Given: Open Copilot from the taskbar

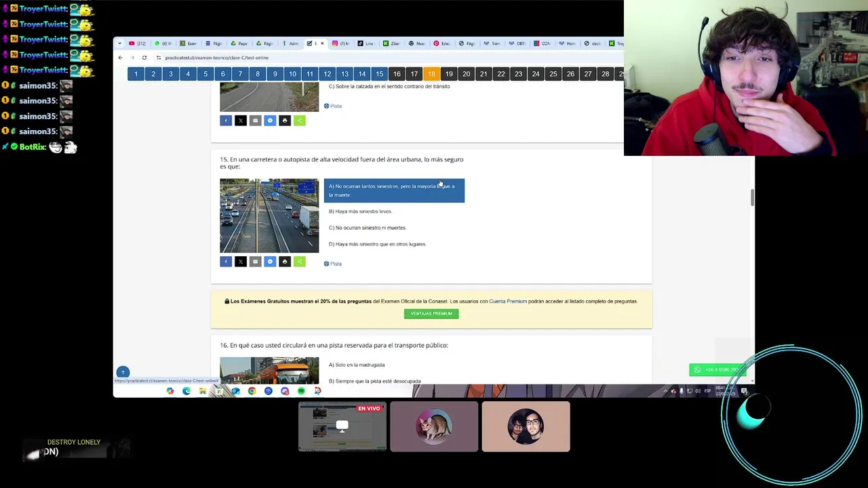Looking at the screenshot, I should tap(170, 391).
